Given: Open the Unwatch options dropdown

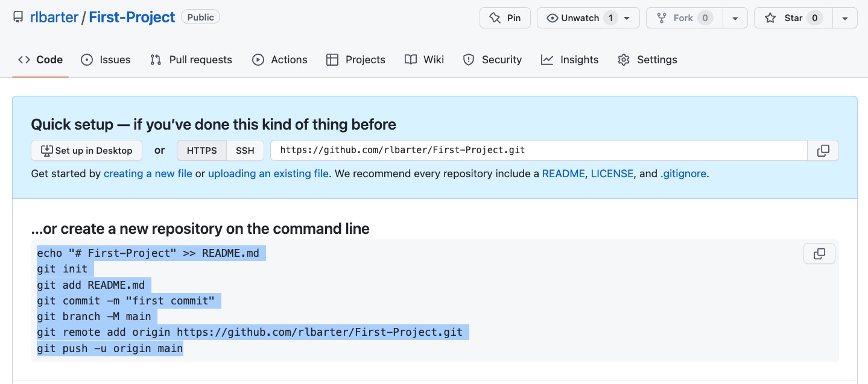Looking at the screenshot, I should (626, 17).
